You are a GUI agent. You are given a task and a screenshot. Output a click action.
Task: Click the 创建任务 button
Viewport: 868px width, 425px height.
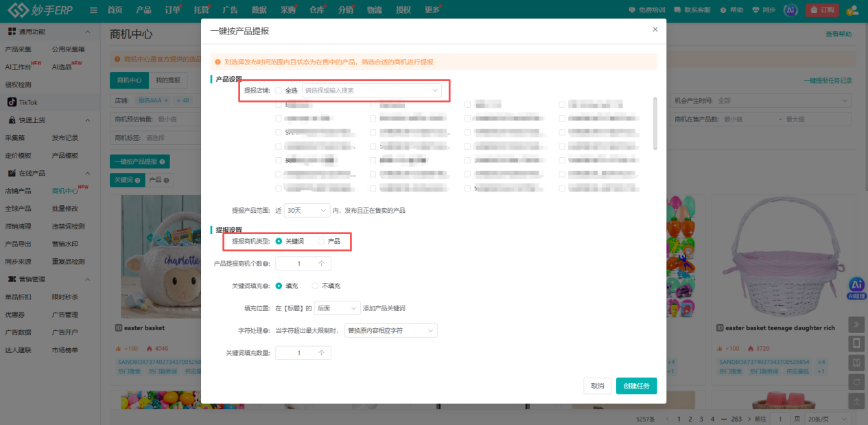(x=636, y=386)
